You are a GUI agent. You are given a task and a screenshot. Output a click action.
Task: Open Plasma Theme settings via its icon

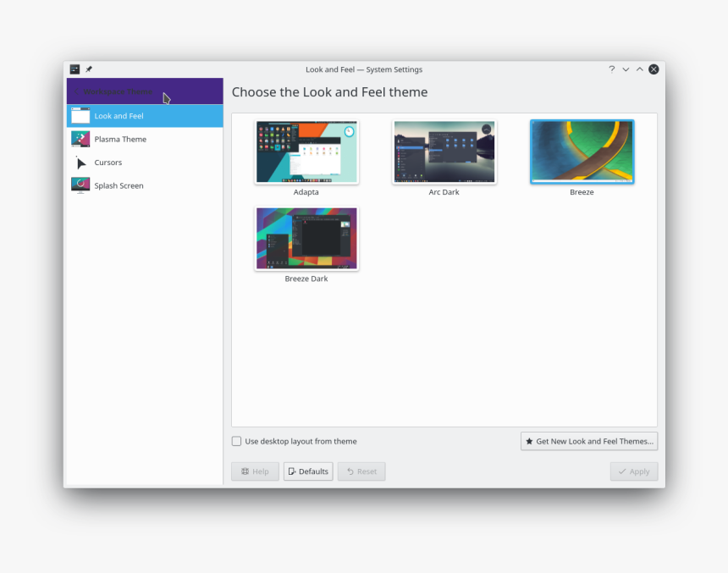click(x=80, y=138)
